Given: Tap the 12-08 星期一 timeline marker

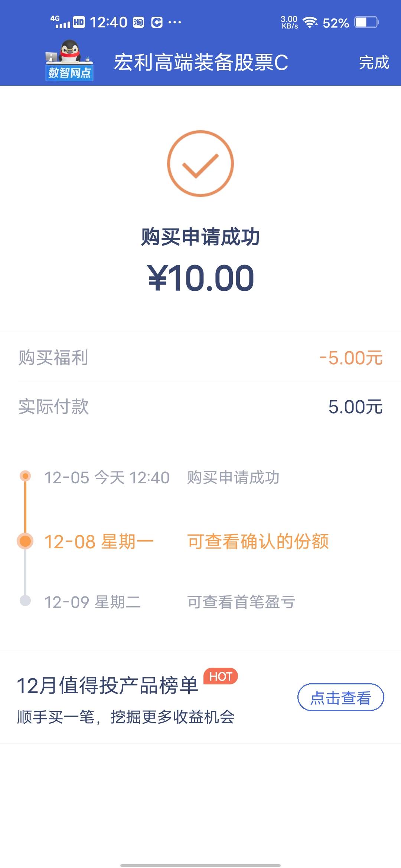Looking at the screenshot, I should [25, 541].
